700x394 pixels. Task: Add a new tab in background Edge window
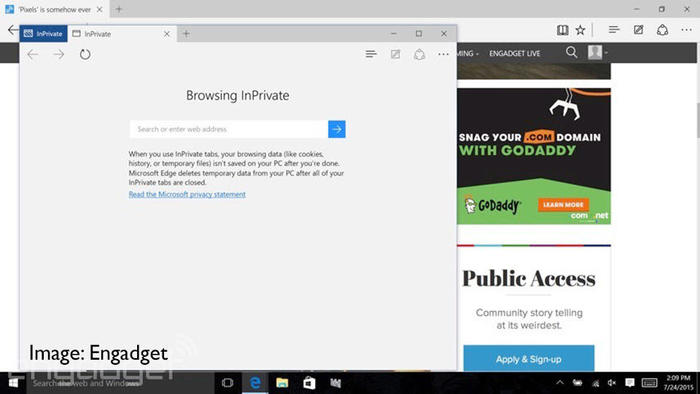point(119,9)
